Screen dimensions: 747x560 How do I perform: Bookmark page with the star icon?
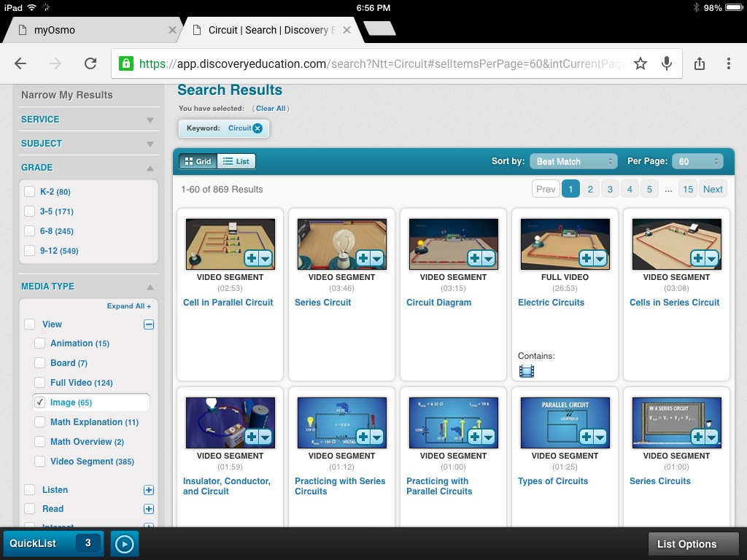click(x=640, y=63)
